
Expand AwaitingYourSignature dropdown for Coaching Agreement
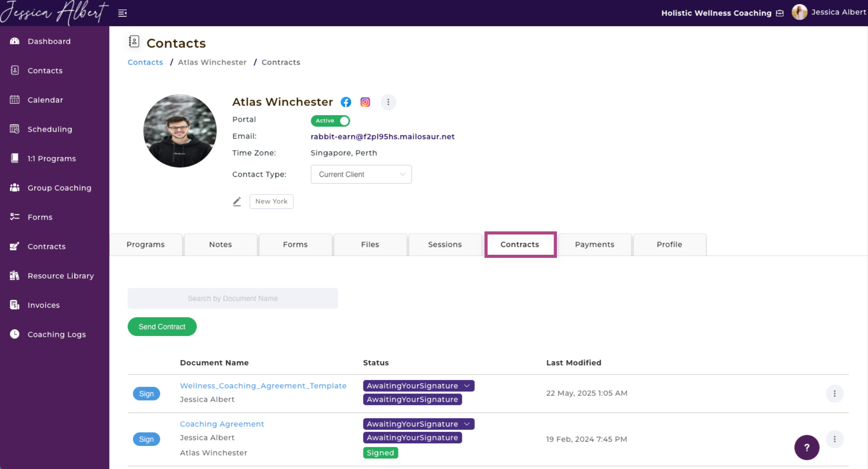pyautogui.click(x=467, y=424)
